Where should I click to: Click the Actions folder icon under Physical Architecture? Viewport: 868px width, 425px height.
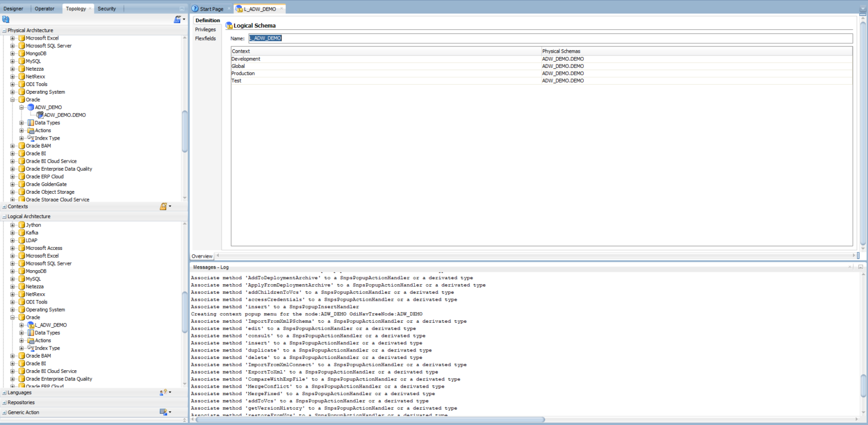[x=31, y=131]
